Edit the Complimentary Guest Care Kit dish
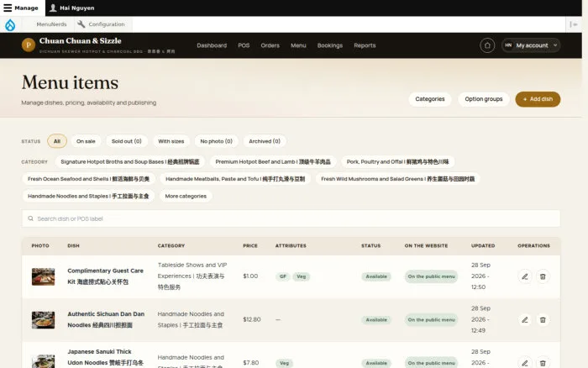Image resolution: width=588 pixels, height=368 pixels. point(525,277)
